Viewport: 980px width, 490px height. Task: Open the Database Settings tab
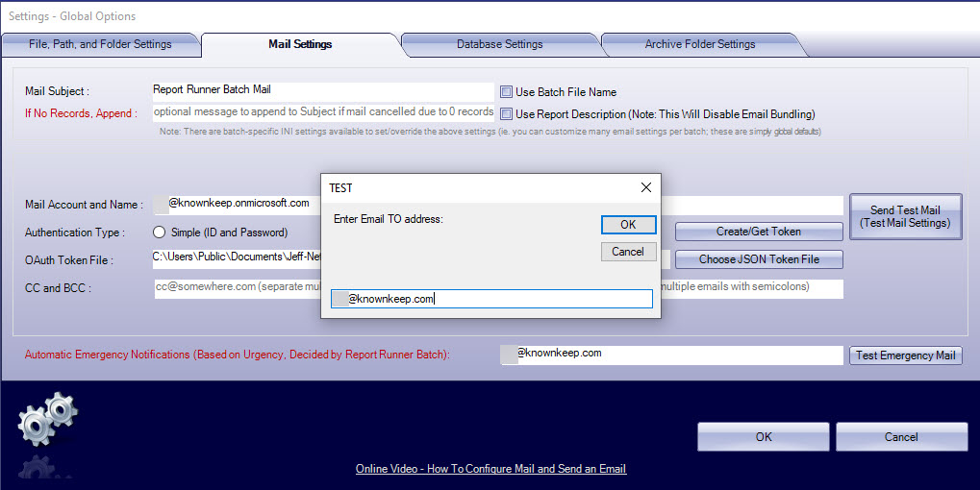pos(499,44)
